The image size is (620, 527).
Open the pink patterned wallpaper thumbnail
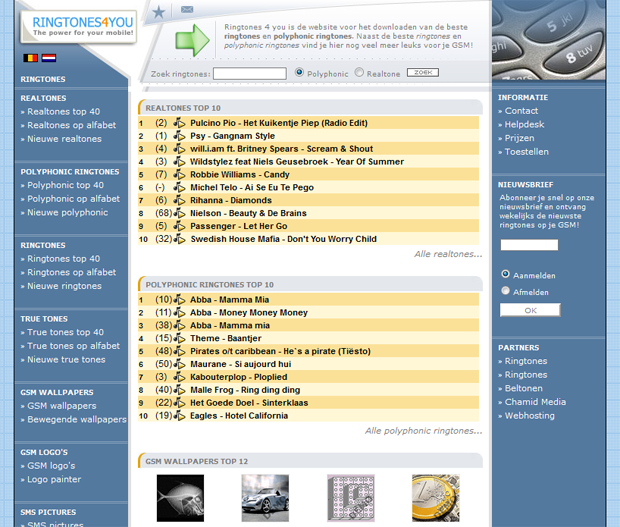(351, 498)
